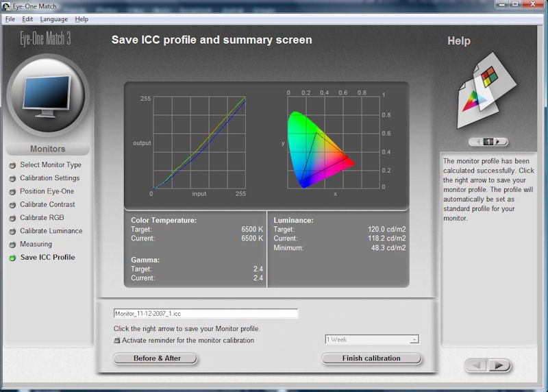Click the CIE chromaticity gamut diagram
Image resolution: width=548 pixels, height=392 pixels.
[x=334, y=143]
